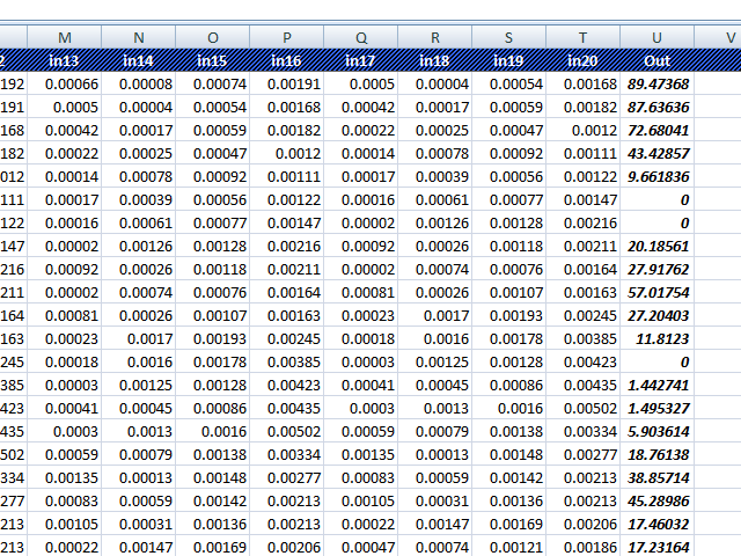This screenshot has height=556, width=741.
Task: Click the in20 header cell
Action: [583, 60]
